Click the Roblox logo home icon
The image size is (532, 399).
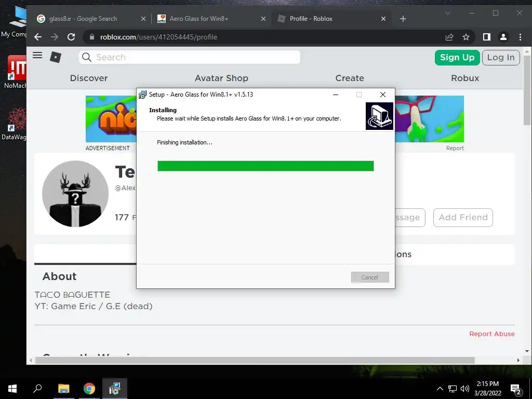[x=56, y=57]
